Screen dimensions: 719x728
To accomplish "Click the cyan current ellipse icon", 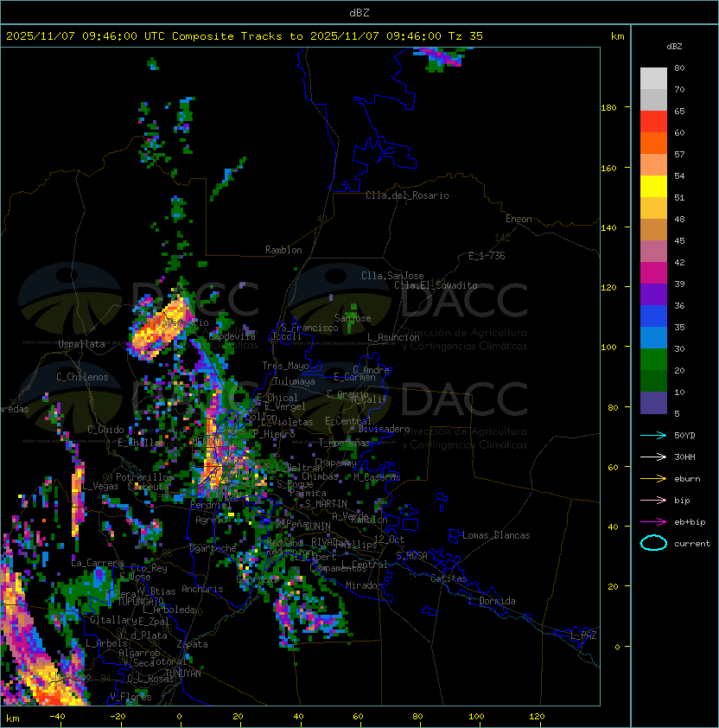I will pyautogui.click(x=653, y=543).
